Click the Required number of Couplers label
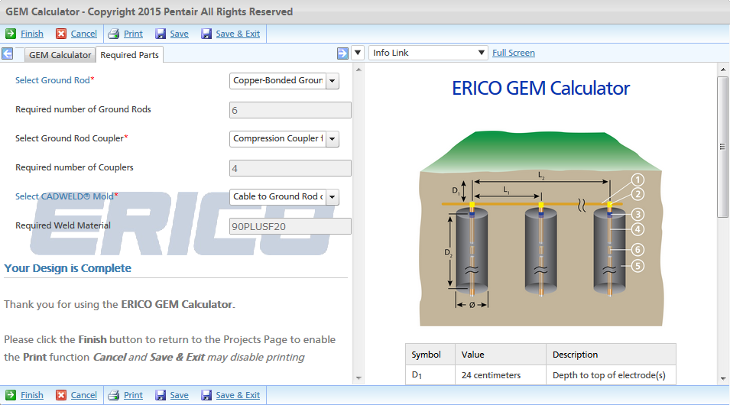This screenshot has height=405, width=730. click(x=74, y=167)
